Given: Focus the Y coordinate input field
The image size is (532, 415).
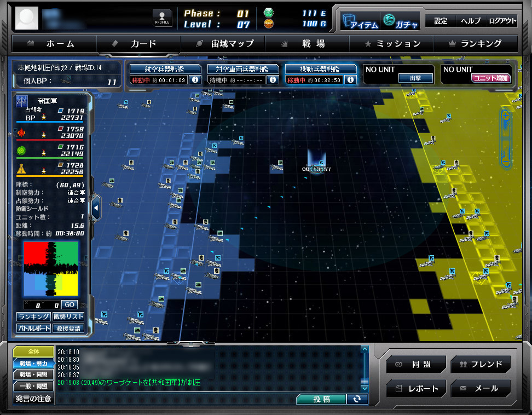Looking at the screenshot, I should pos(51,305).
